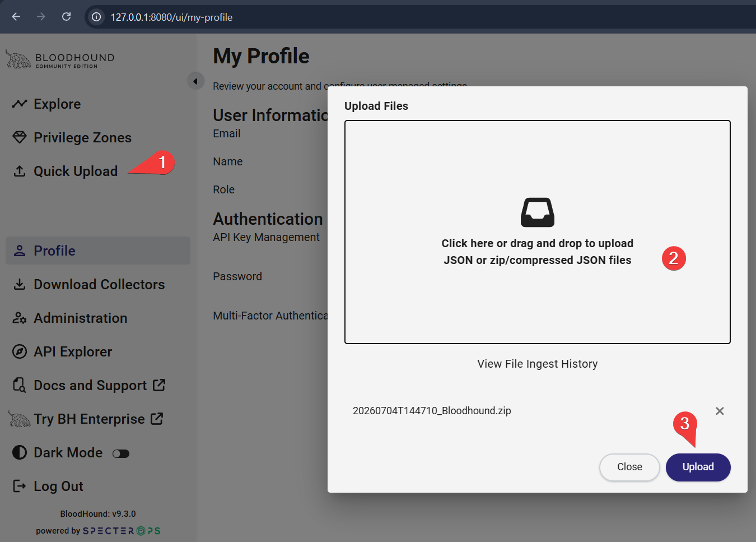
Task: Click the Email label in User Information
Action: point(227,133)
